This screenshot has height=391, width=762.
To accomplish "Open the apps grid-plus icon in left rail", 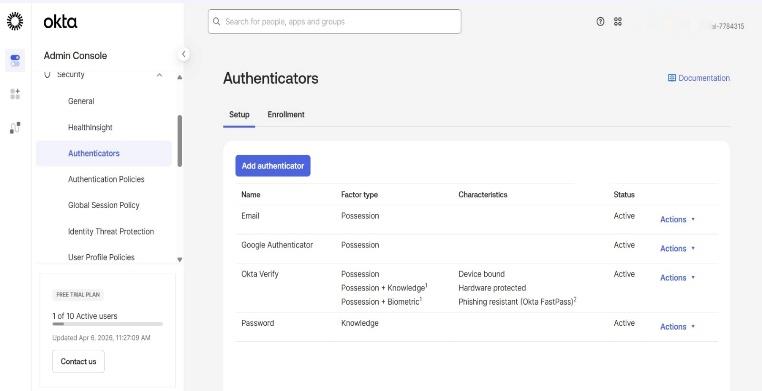I will [15, 94].
